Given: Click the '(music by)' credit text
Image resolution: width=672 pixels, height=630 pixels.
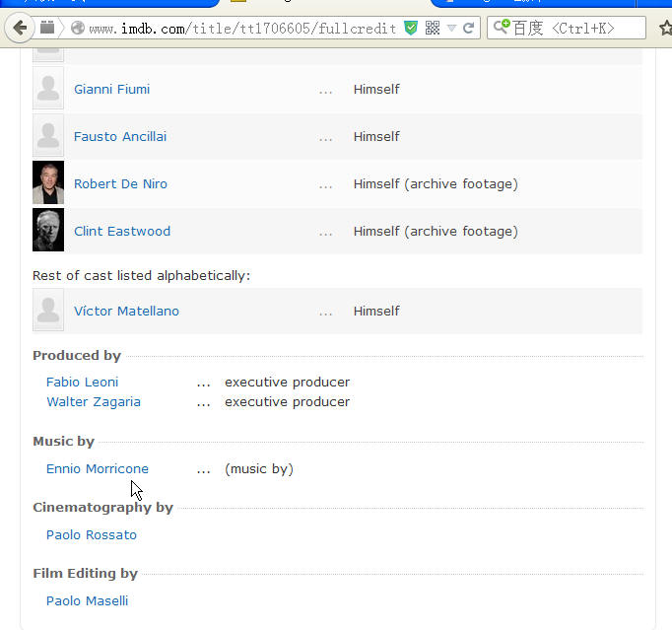Looking at the screenshot, I should (259, 468).
